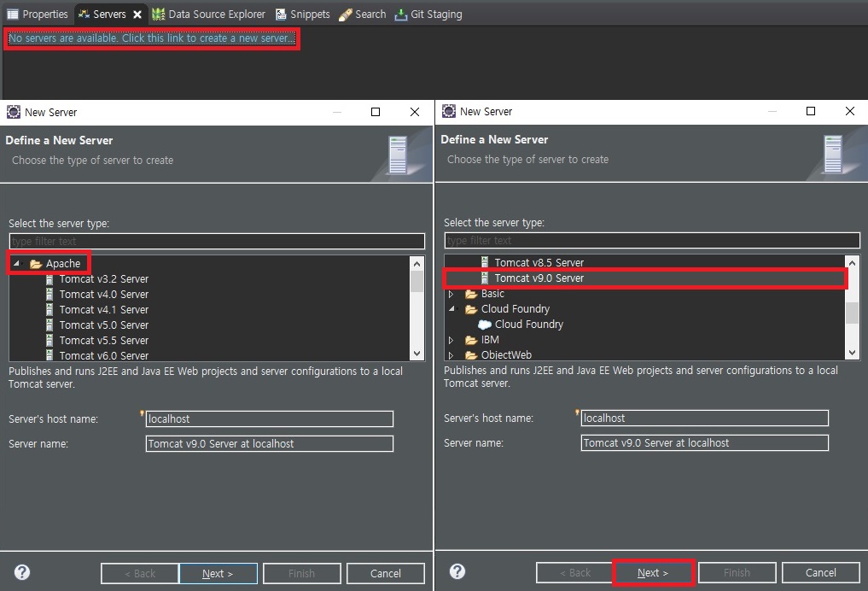Click Next in the right New Server dialog
This screenshot has height=591, width=868.
(653, 573)
